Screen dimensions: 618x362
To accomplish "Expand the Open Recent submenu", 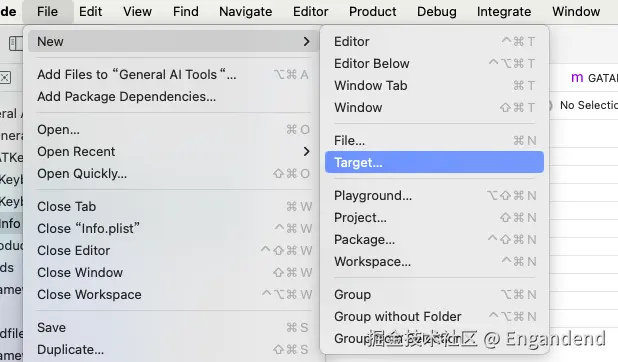I will tap(173, 151).
